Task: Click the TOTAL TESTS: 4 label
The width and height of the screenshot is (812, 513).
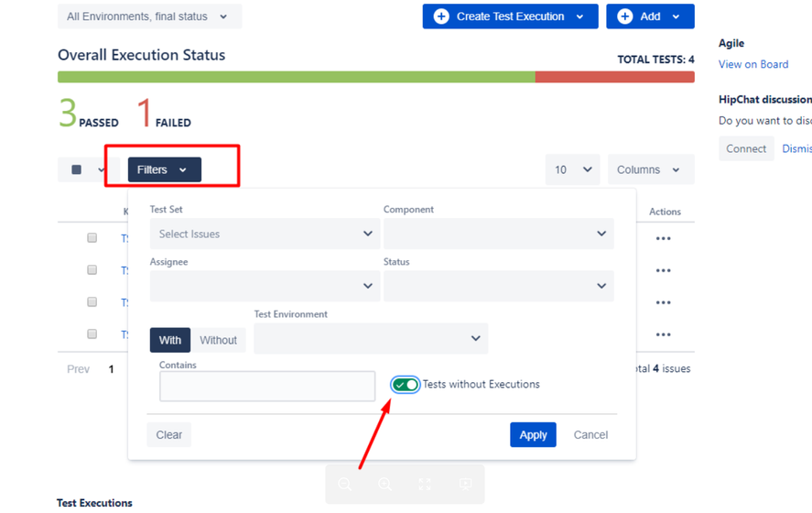Action: (x=655, y=60)
